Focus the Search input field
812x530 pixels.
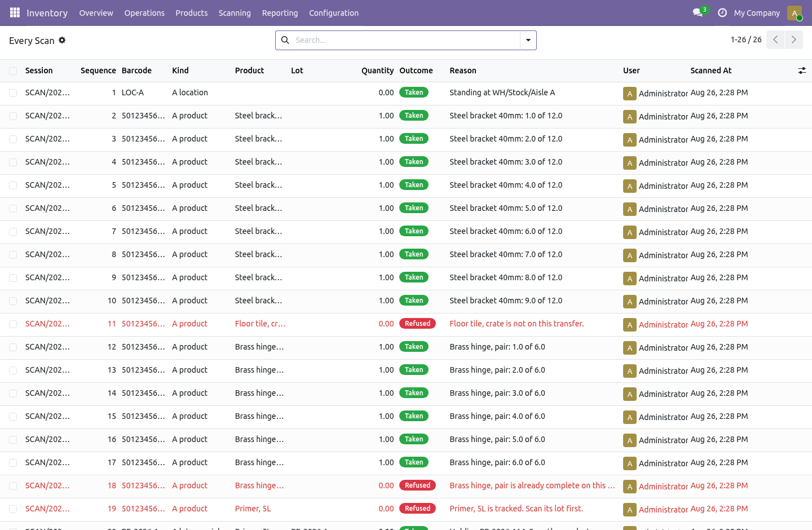tap(405, 40)
